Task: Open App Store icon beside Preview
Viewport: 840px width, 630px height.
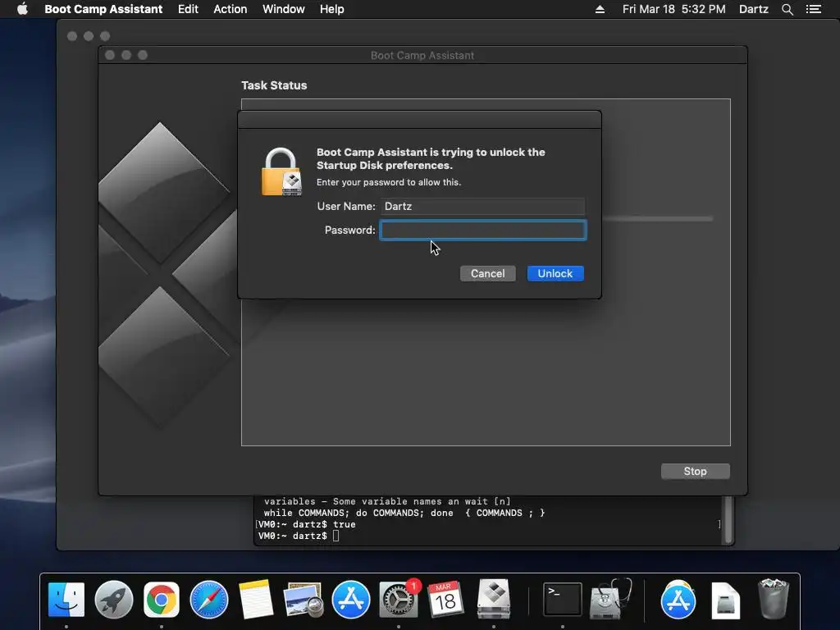Action: coord(351,600)
